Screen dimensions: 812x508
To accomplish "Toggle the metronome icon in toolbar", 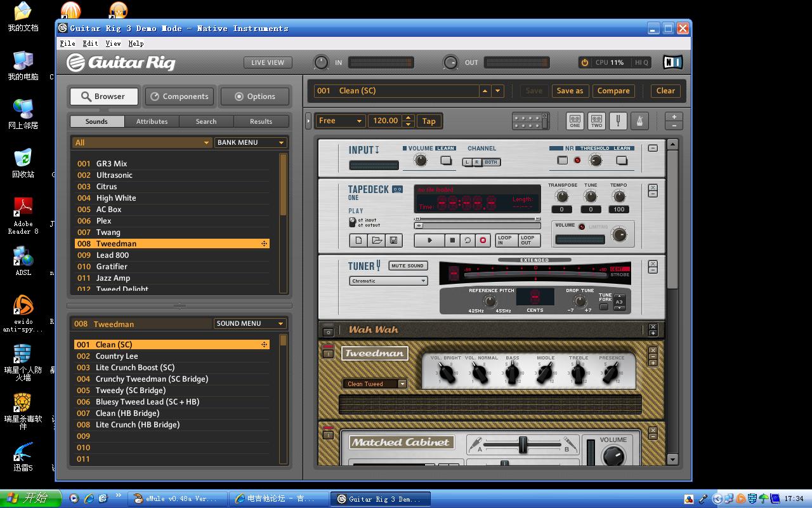I will coord(639,121).
